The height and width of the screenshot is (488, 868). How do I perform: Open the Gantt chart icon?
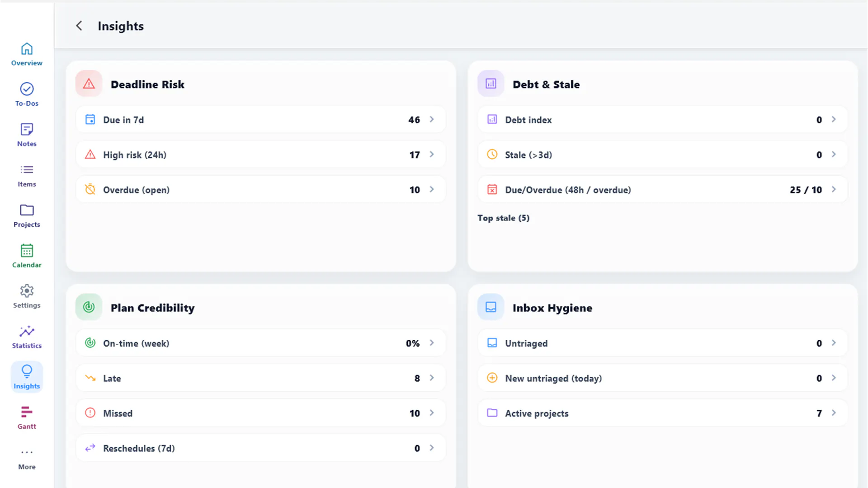[x=27, y=412]
